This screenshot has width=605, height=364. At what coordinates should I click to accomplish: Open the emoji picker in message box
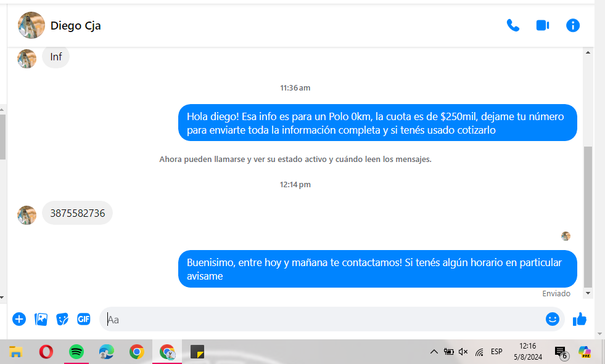[x=552, y=319]
